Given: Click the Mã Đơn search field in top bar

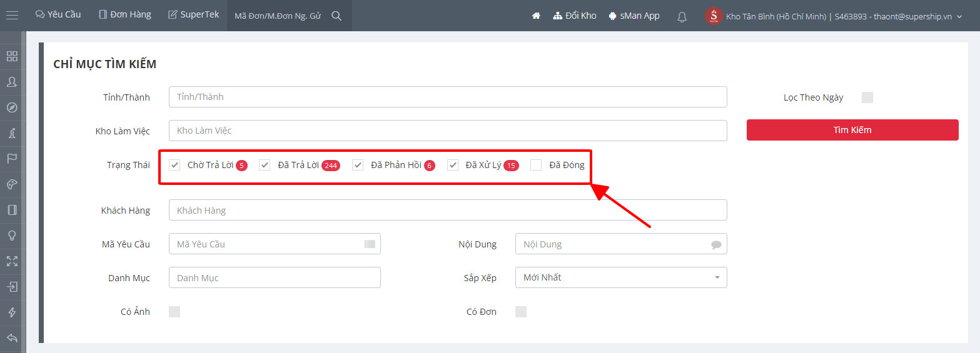Looking at the screenshot, I should coord(278,16).
